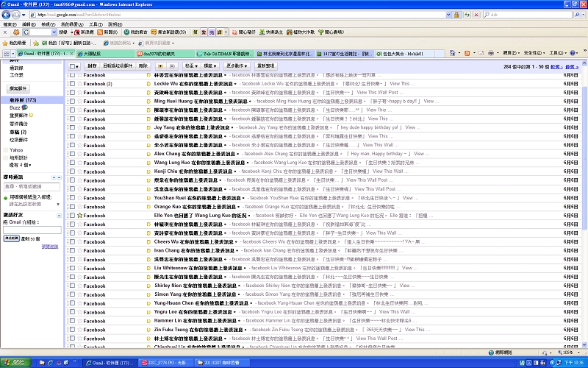Click the padlock security icon in address bar

[x=456, y=15]
